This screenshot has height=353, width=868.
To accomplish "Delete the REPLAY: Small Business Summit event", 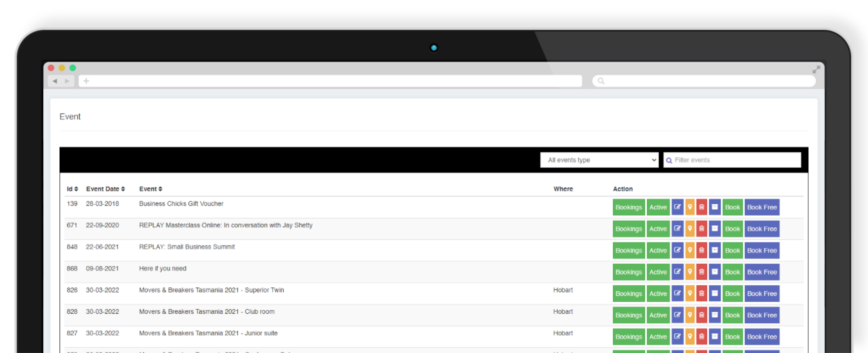I will [702, 250].
